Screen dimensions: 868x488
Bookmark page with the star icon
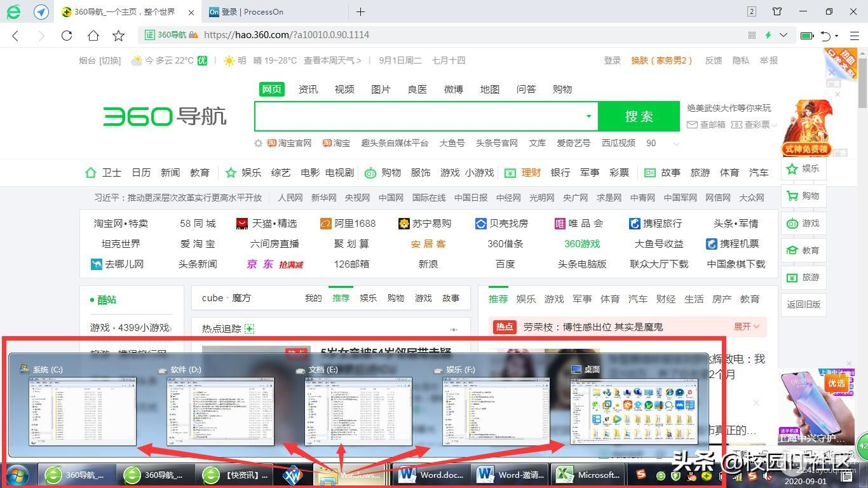pos(118,36)
